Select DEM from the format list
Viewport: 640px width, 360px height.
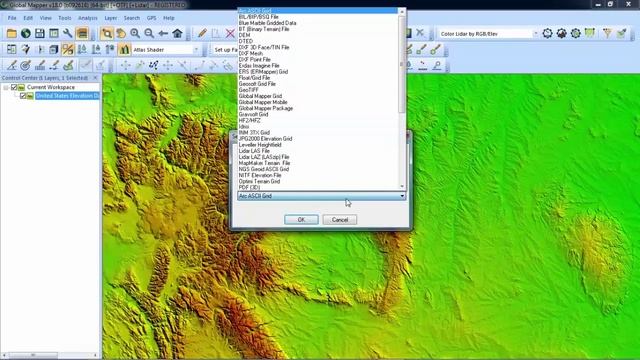244,35
